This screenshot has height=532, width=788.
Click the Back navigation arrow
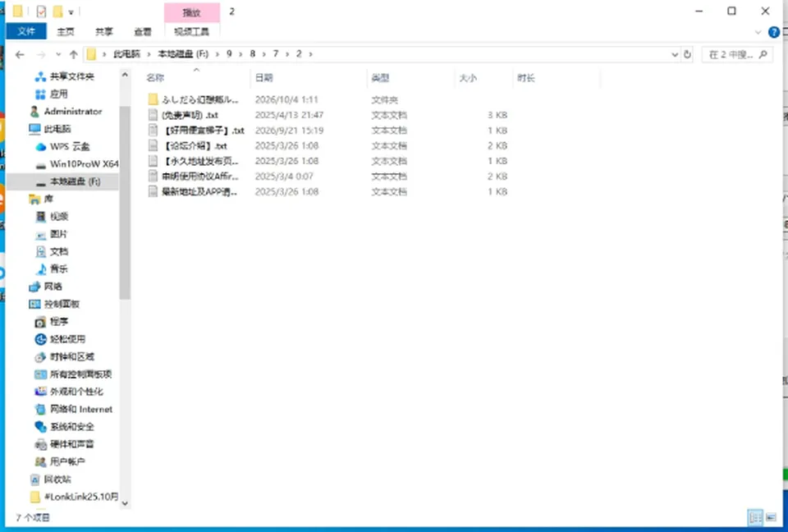[x=20, y=54]
